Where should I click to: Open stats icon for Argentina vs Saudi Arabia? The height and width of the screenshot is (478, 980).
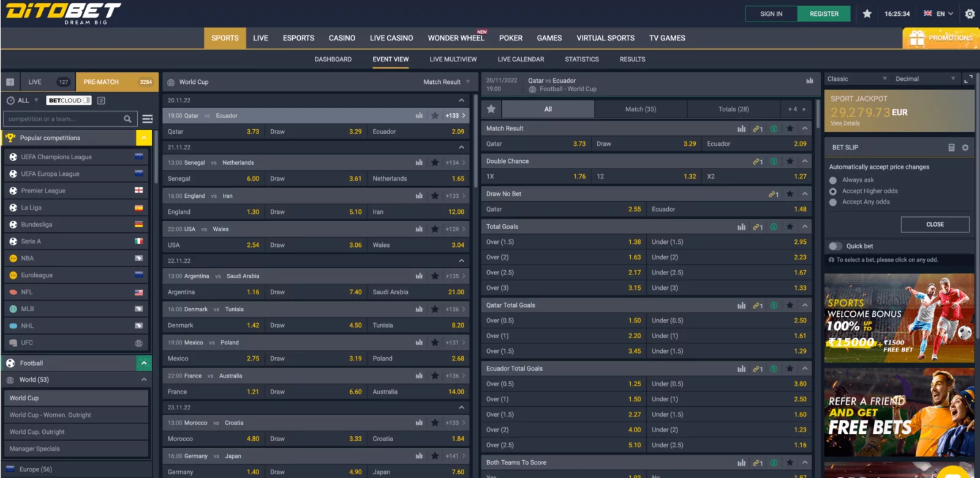pyautogui.click(x=419, y=276)
